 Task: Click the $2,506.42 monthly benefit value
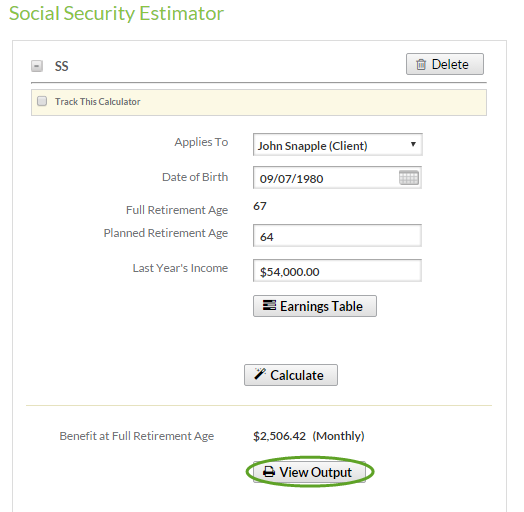[x=279, y=436]
